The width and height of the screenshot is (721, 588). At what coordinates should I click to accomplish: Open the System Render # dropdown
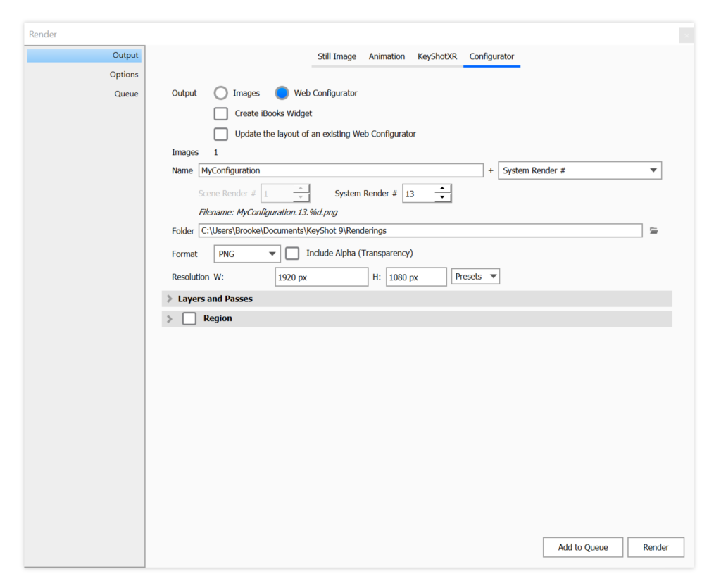click(x=579, y=170)
